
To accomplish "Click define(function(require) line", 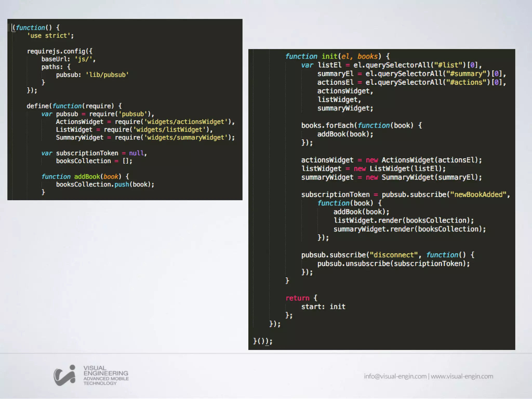I will point(74,106).
